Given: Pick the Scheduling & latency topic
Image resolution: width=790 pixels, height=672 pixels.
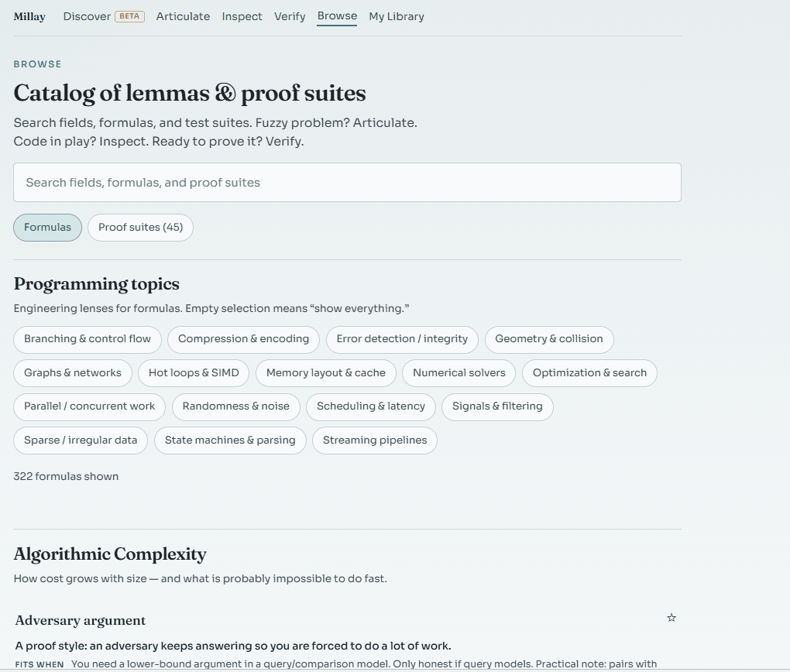Looking at the screenshot, I should [x=371, y=406].
